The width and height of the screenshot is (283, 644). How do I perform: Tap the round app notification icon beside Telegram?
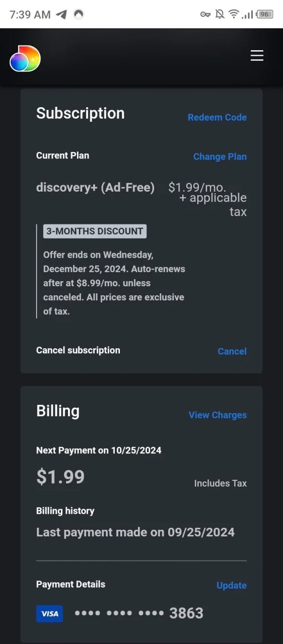click(x=78, y=15)
